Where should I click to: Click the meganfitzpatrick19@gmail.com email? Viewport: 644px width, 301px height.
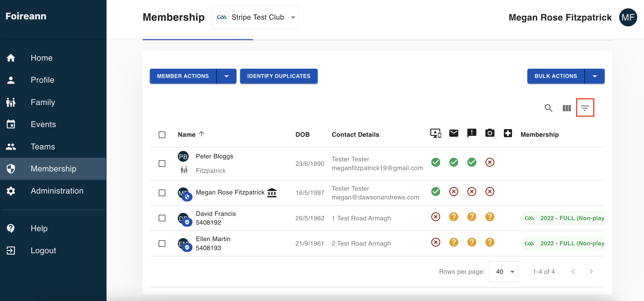point(377,168)
